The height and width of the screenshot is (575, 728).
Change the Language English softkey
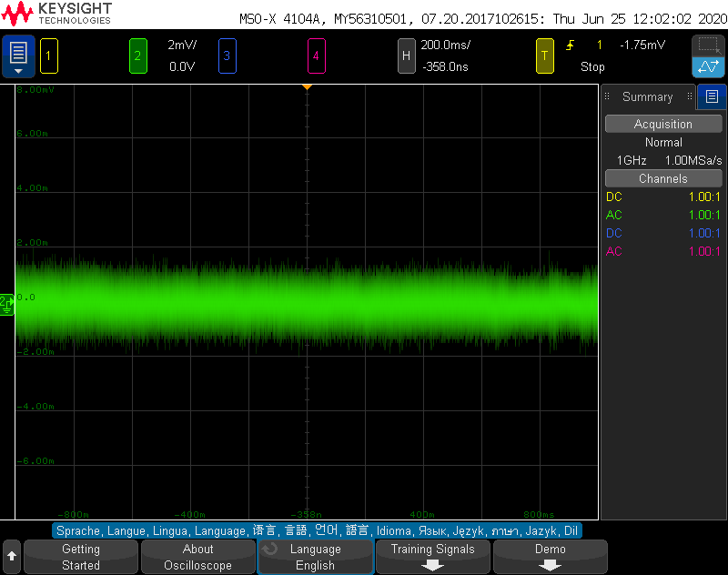[x=316, y=557]
